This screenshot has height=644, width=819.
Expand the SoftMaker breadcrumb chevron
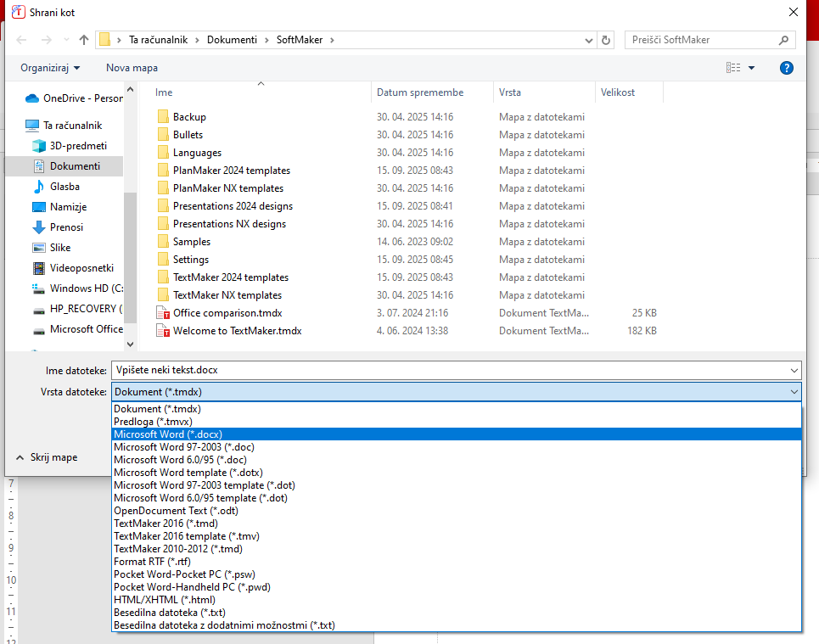point(332,40)
